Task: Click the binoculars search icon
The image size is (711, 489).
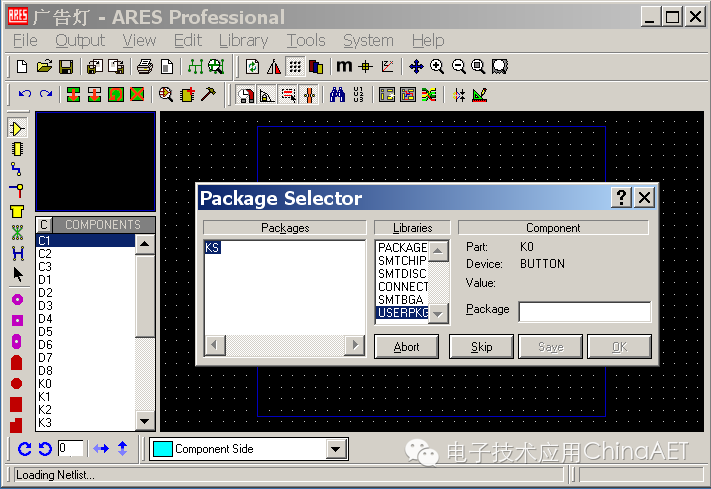Action: click(x=337, y=95)
